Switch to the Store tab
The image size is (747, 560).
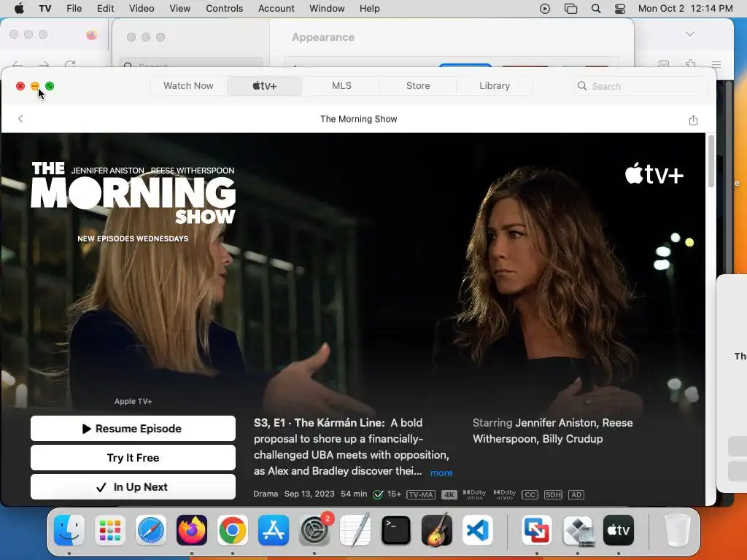(418, 86)
